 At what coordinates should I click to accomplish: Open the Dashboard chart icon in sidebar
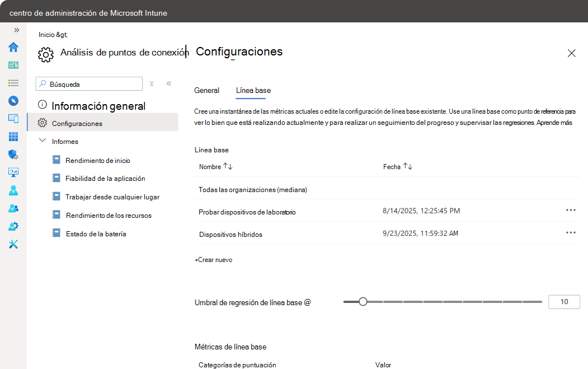pos(13,65)
